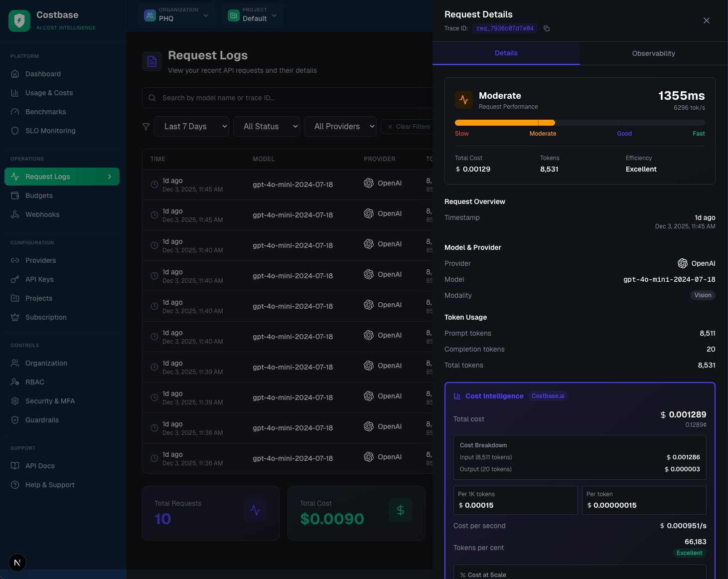Click the 1355ms latency value
The image size is (728, 579).
point(682,96)
